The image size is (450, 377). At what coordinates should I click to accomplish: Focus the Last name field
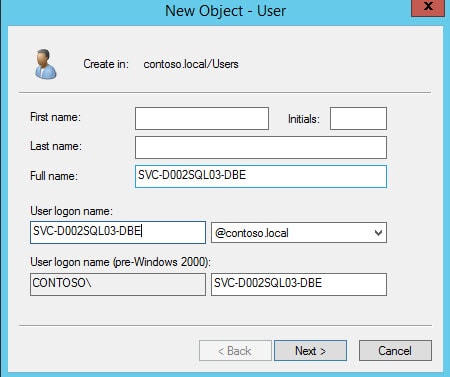[x=261, y=147]
